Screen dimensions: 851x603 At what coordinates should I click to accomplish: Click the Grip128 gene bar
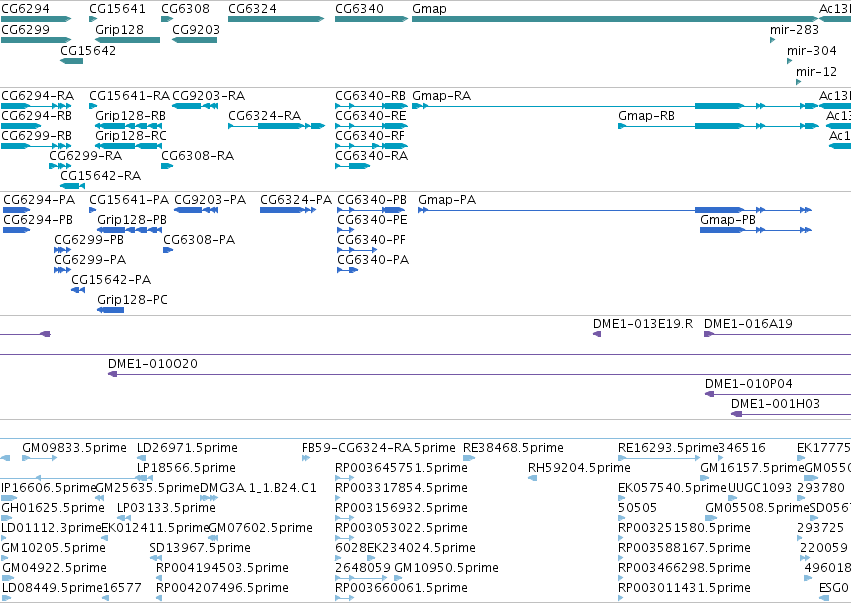pyautogui.click(x=128, y=40)
